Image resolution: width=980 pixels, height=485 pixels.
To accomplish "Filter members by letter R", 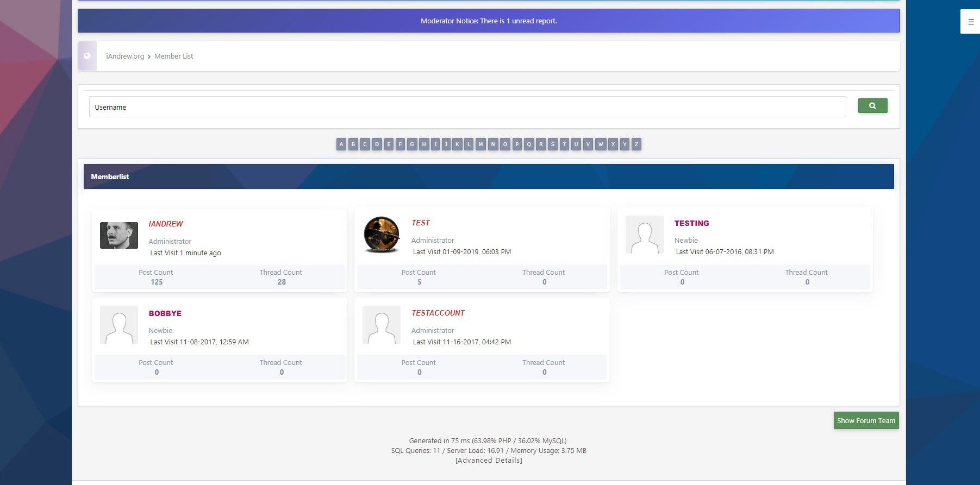I will pos(541,144).
